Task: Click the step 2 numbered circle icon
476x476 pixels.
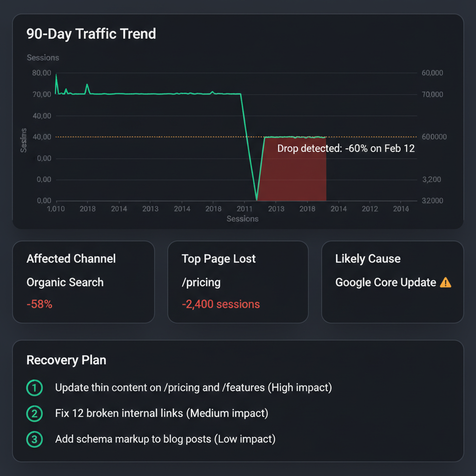Action: point(35,413)
